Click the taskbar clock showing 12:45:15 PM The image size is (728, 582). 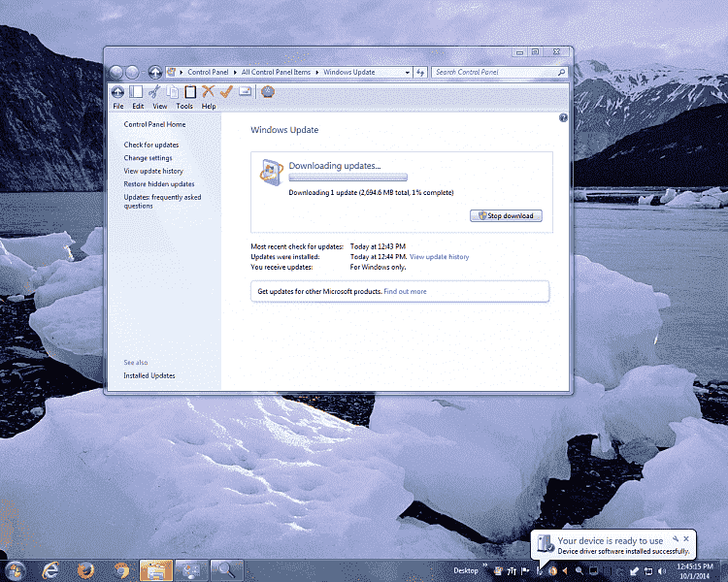pos(695,571)
